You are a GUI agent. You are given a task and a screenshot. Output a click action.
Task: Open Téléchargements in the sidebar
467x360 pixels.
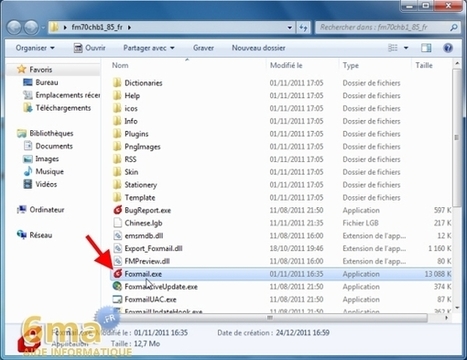pyautogui.click(x=57, y=108)
